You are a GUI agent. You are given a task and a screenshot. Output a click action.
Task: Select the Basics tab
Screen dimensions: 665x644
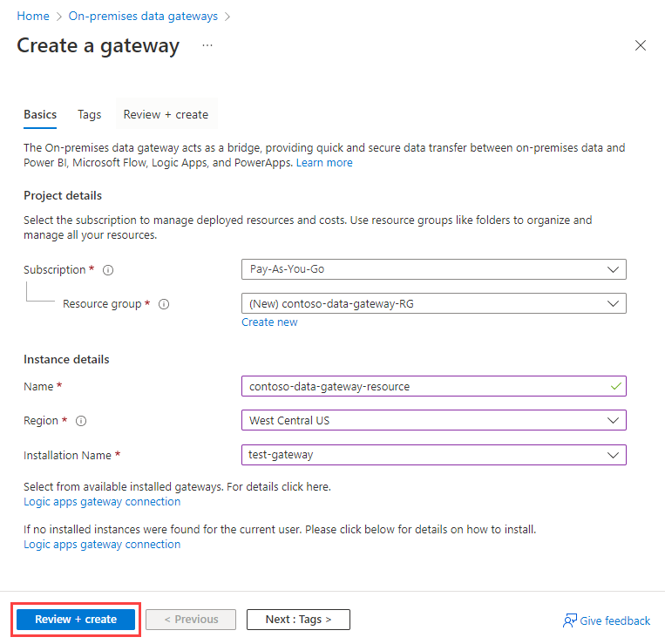[x=40, y=114]
